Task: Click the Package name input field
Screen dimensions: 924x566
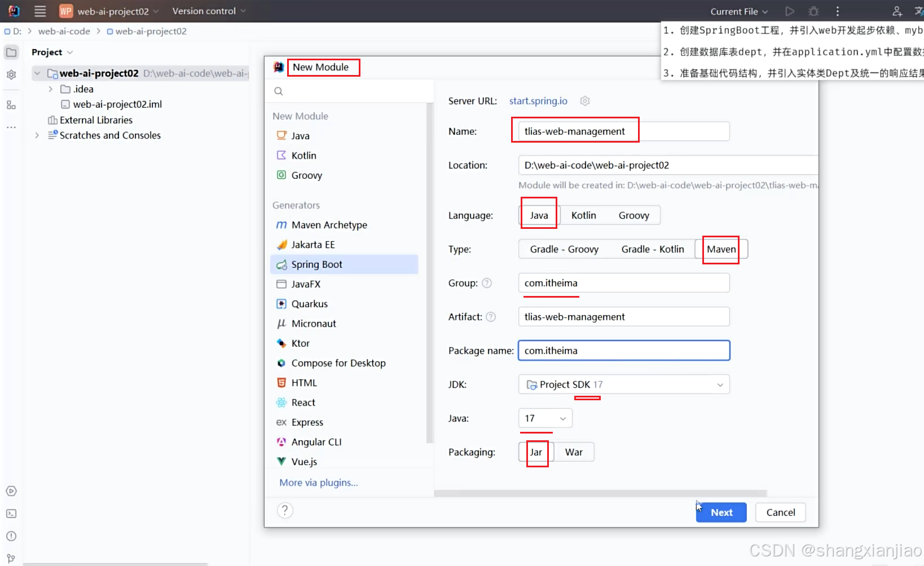Action: click(624, 351)
